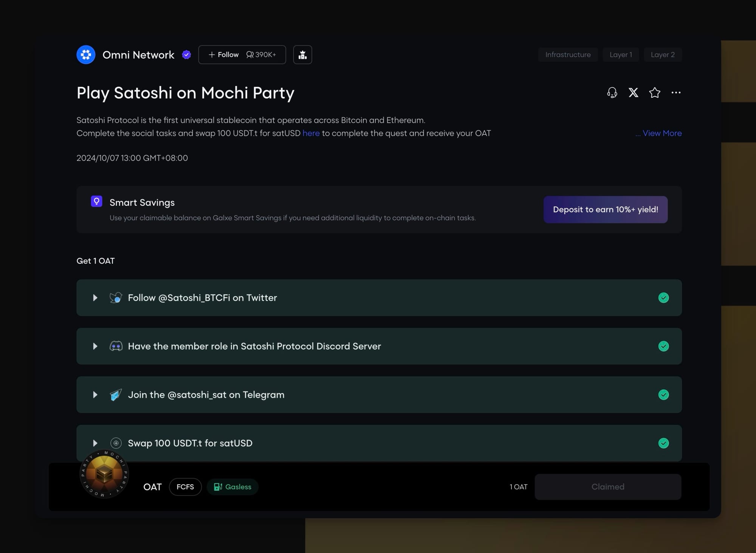Click the Smart Savings lightbulb icon

click(x=96, y=201)
